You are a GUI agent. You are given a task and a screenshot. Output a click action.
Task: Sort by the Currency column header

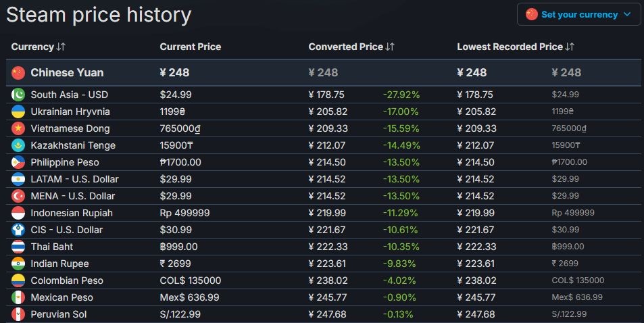click(x=38, y=47)
